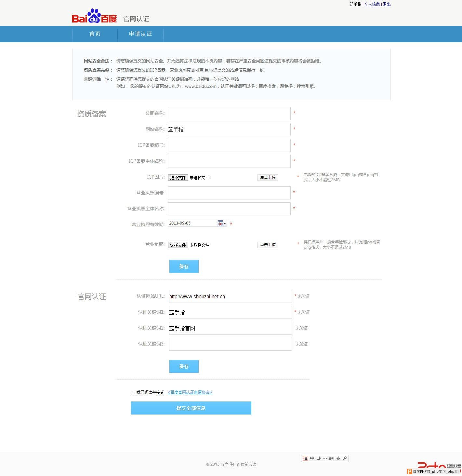Click 未验证 status beside 认证关键词1

pos(304,312)
